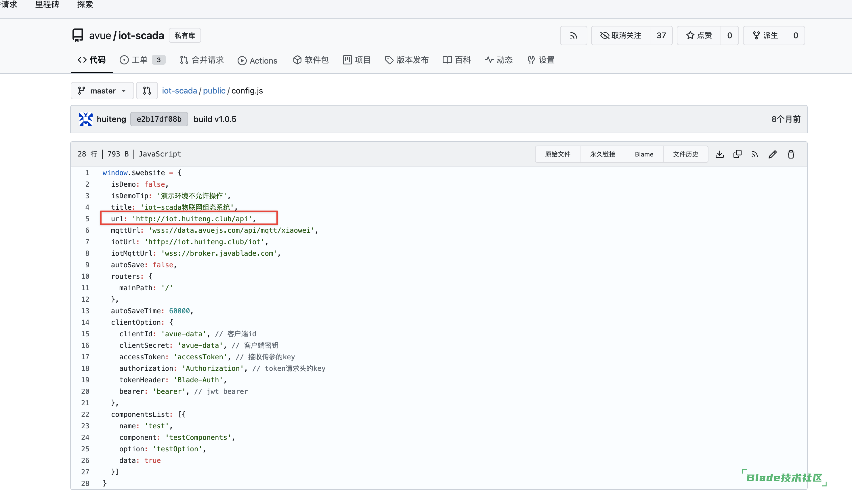Switch to the Actions tab
The image size is (852, 504).
(x=257, y=61)
